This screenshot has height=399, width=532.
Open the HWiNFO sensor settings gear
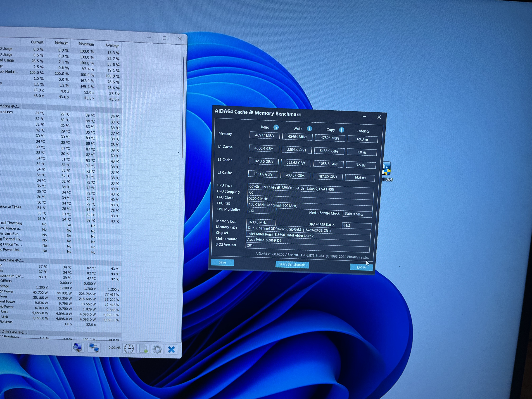157,349
